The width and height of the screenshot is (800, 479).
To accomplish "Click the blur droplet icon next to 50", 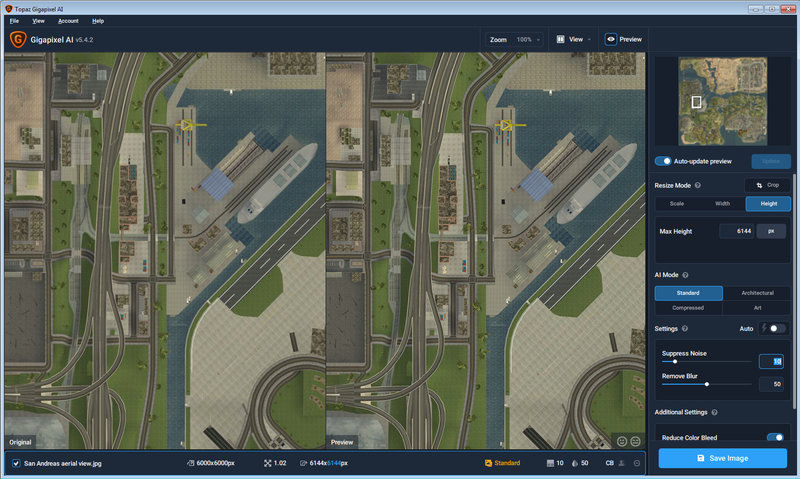I will tap(575, 463).
